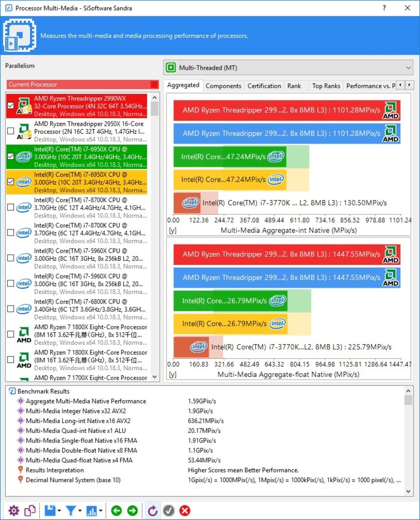Click the lightbulb icon beside Results Interpretation
Screen dimensions: 420x520
click(x=20, y=470)
